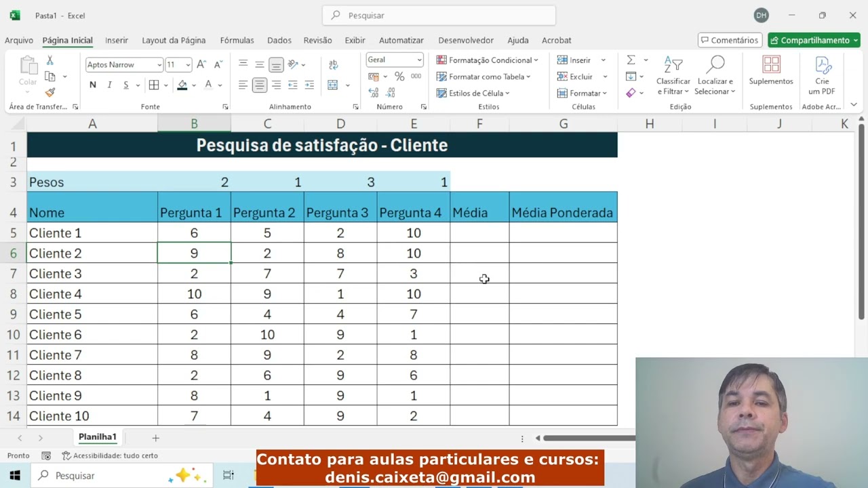The image size is (868, 488).
Task: Click the Comentários button
Action: pyautogui.click(x=730, y=40)
